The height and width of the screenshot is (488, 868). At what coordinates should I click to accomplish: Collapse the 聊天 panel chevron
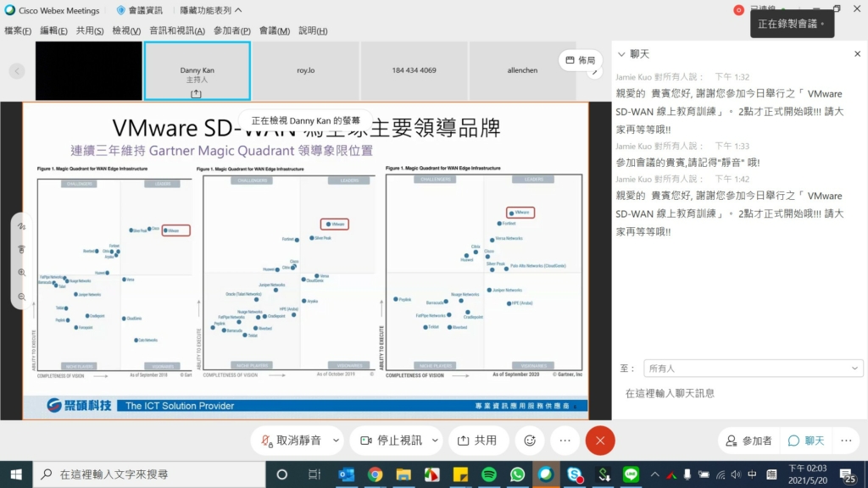click(x=621, y=54)
